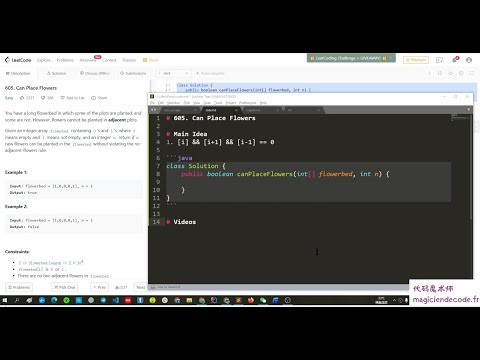Click Add to List
The height and width of the screenshot is (360, 480).
[72, 98]
